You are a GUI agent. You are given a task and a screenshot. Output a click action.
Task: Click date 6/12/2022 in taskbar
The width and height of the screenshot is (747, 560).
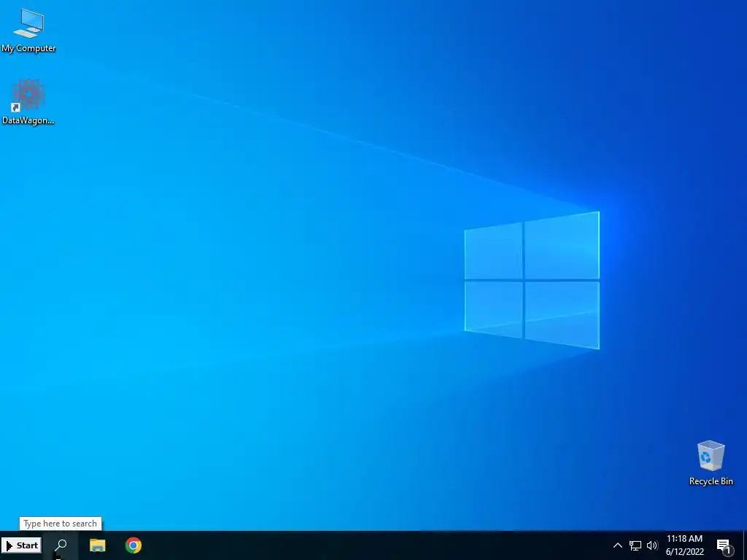684,552
